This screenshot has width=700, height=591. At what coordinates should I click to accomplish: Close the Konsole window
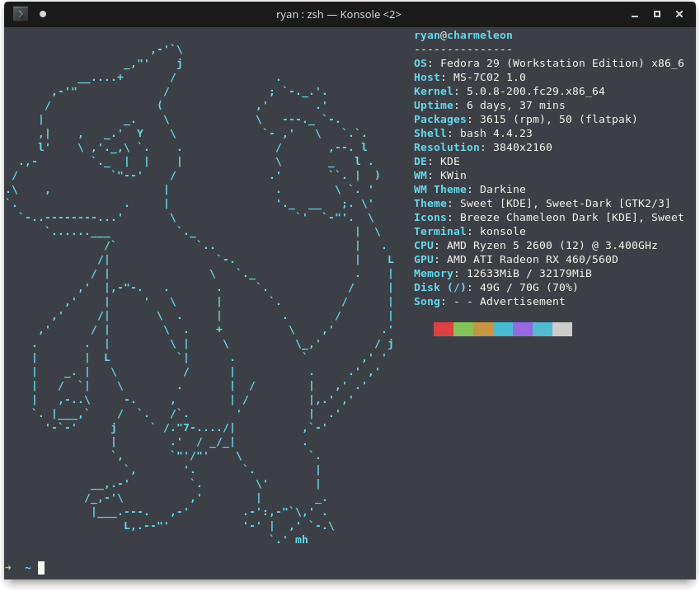679,14
